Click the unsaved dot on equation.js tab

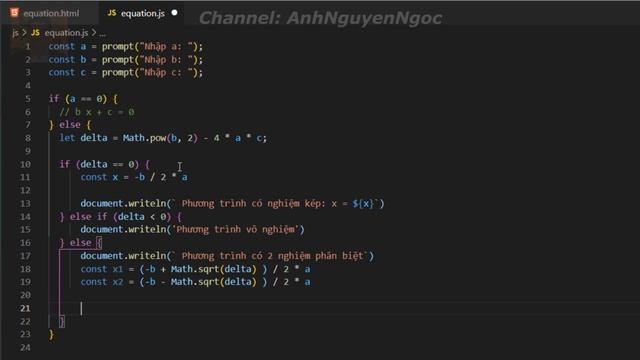(174, 13)
